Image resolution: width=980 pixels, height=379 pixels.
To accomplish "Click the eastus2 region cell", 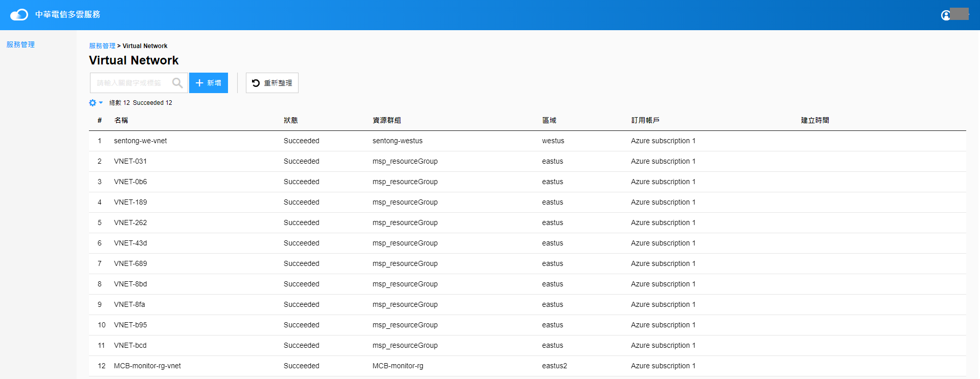I will click(555, 366).
